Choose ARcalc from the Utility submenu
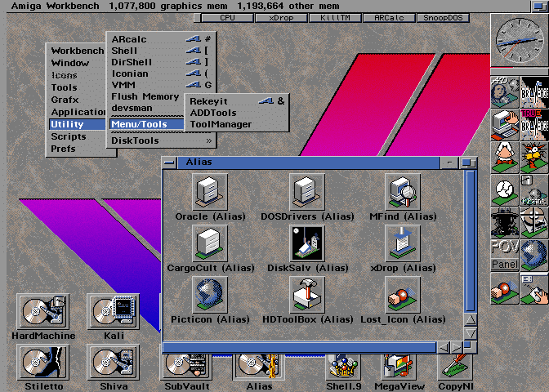Viewport: 549px width, 392px height. click(x=162, y=39)
